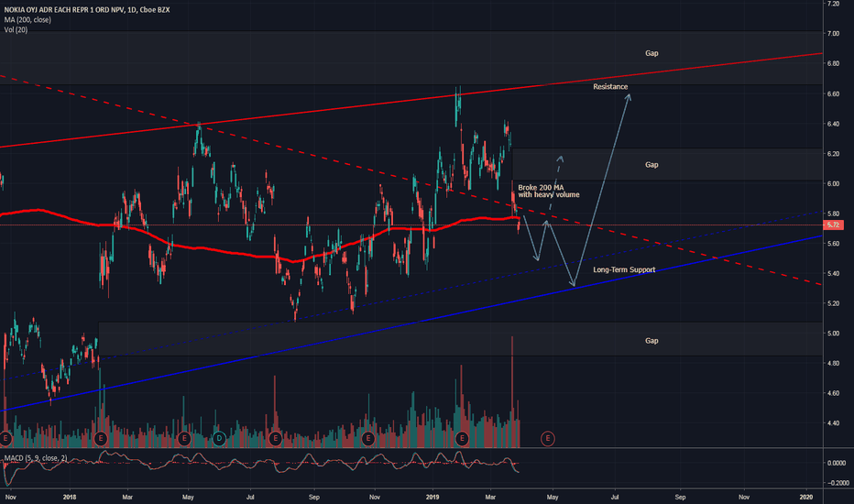Click the 0.0000 MACD axis label
Screen dimensions: 854x504
pos(836,463)
